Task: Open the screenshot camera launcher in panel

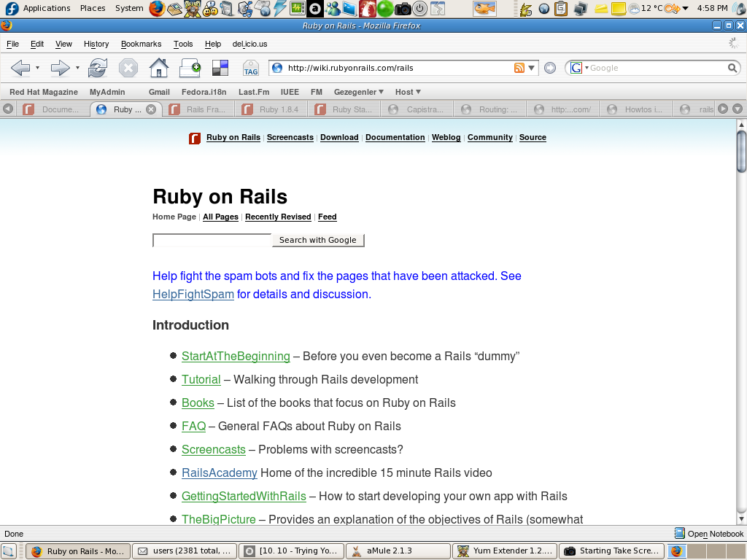Action: [x=403, y=8]
